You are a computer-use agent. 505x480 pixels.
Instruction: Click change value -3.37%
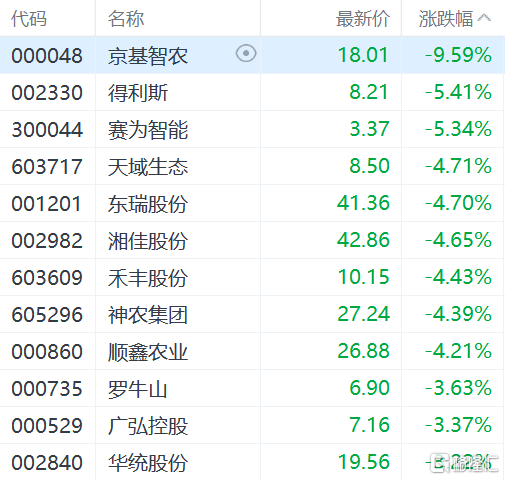pos(458,425)
